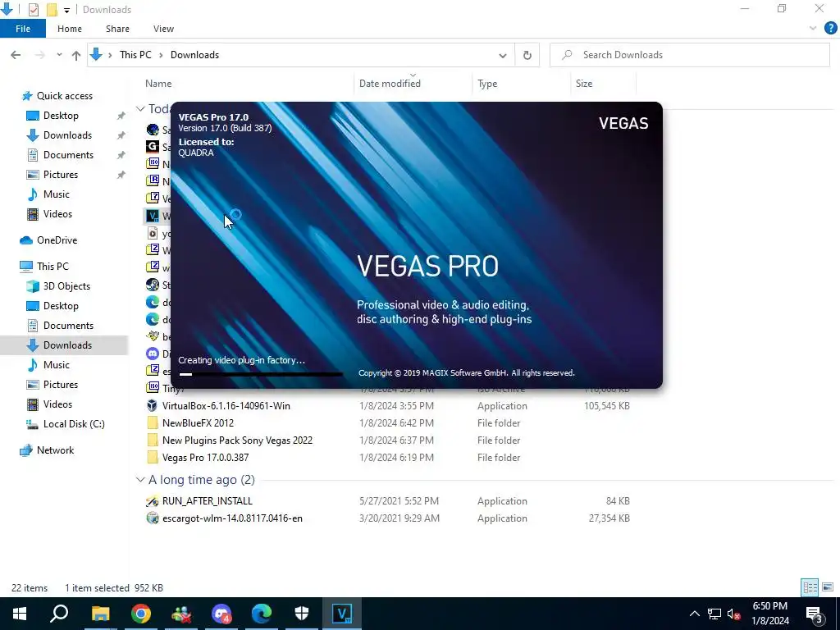Screen dimensions: 840x630
Task: Open Discord from the taskbar
Action: pyautogui.click(x=221, y=614)
